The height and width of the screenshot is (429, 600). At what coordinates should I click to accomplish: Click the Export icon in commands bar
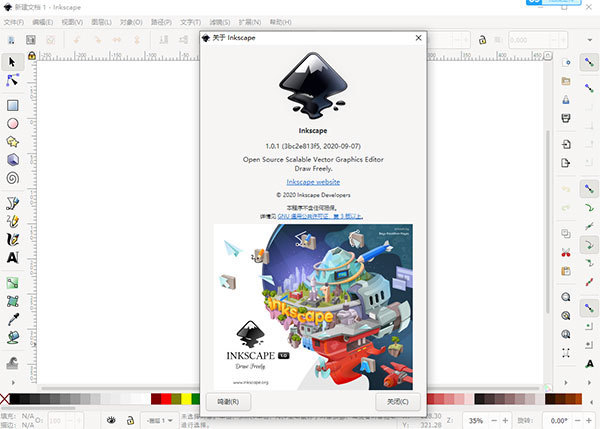[566, 163]
